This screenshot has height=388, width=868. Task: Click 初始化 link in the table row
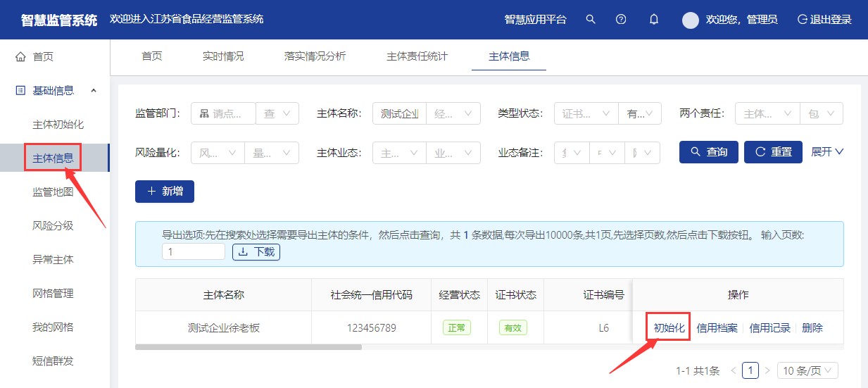click(669, 328)
